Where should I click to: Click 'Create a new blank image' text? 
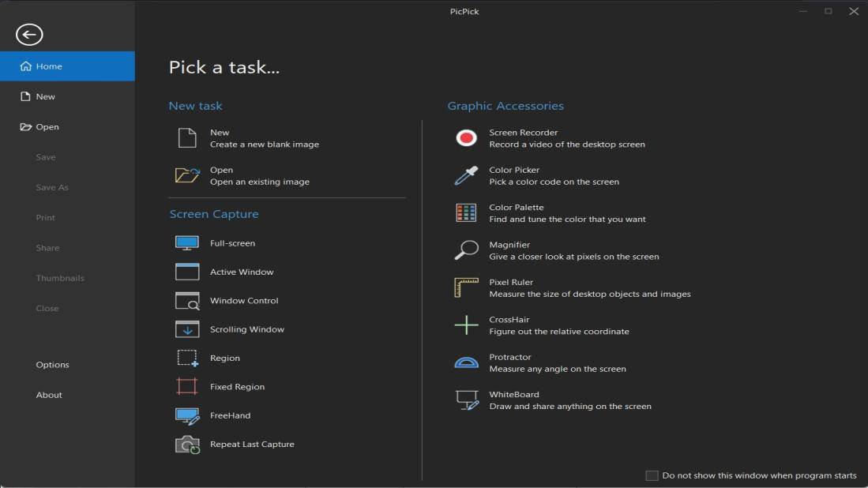[265, 145]
